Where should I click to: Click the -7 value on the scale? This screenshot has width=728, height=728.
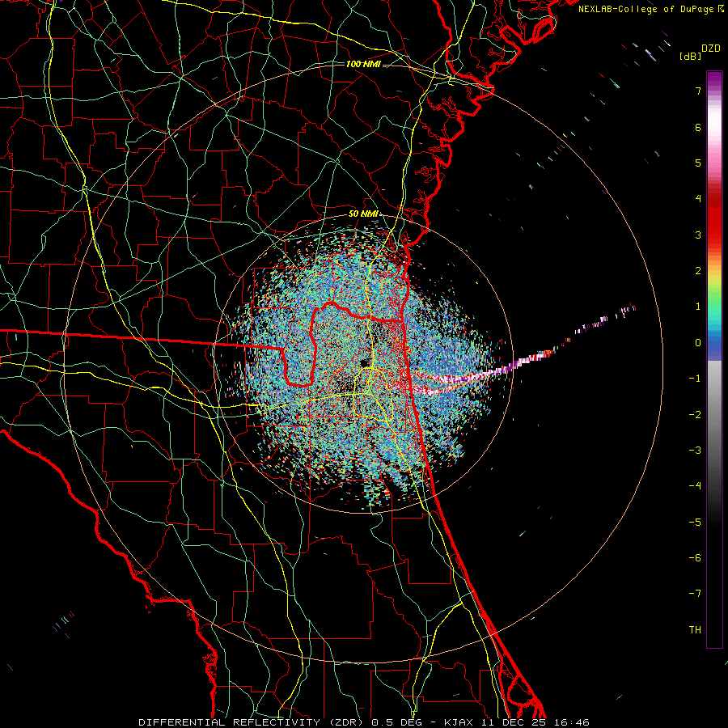click(695, 594)
